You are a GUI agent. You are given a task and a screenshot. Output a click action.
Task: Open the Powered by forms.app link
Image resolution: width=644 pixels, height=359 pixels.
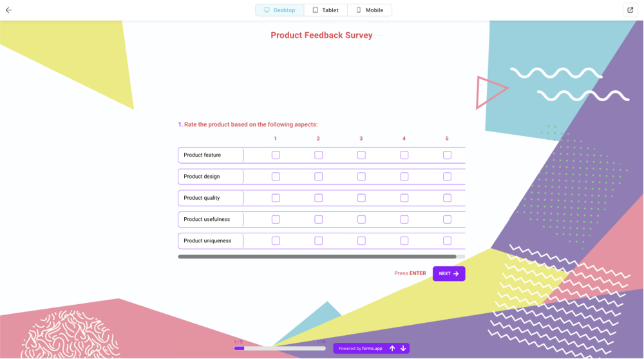(361, 349)
